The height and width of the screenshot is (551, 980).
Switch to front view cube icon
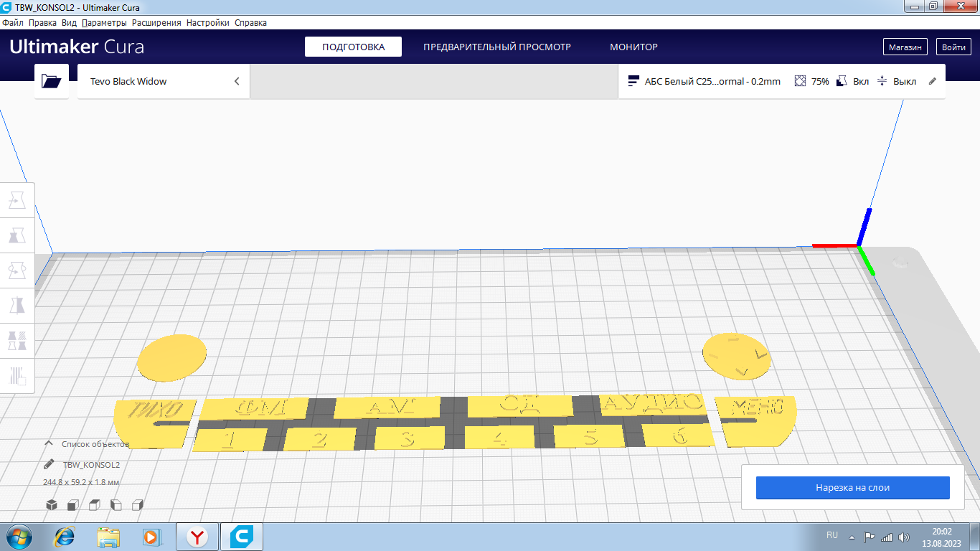[x=72, y=505]
